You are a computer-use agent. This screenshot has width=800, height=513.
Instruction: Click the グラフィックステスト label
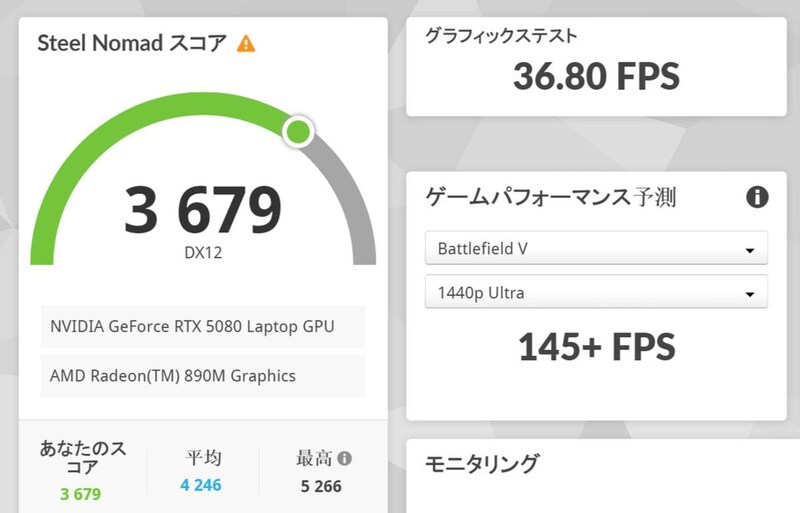[501, 36]
